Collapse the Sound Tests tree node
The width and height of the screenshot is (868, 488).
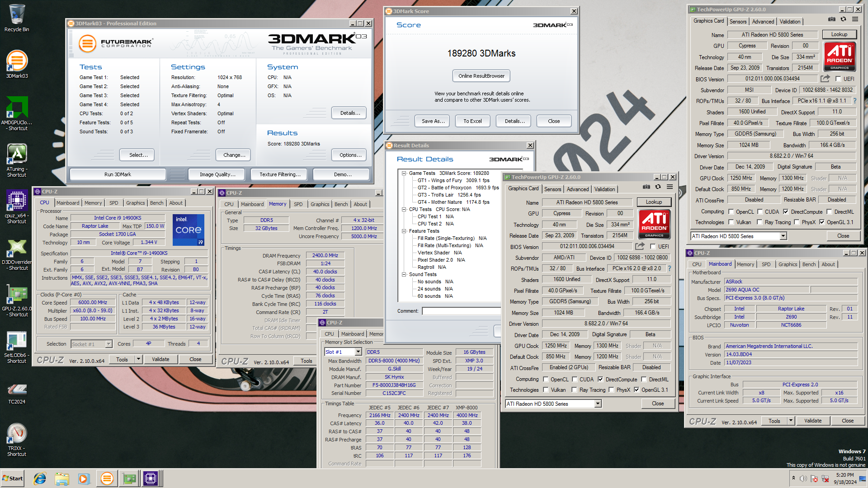coord(404,274)
